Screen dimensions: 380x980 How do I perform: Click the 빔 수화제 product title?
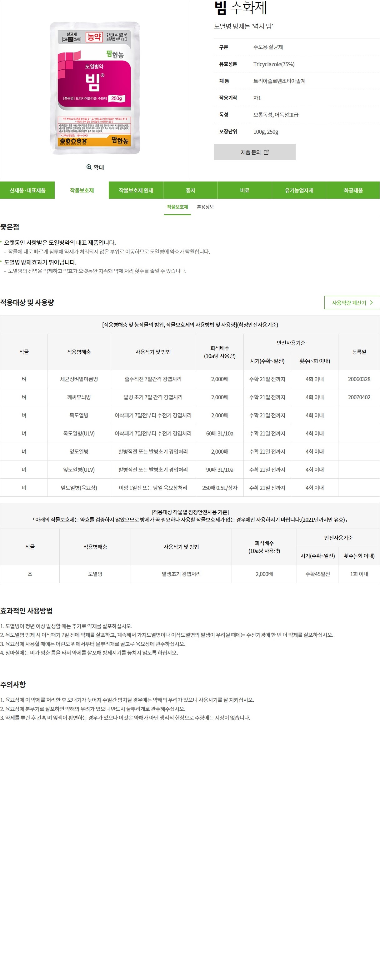241,7
